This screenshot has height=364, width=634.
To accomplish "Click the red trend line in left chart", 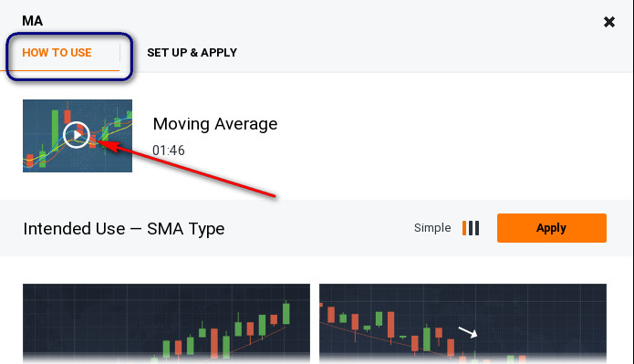I will 257,341.
